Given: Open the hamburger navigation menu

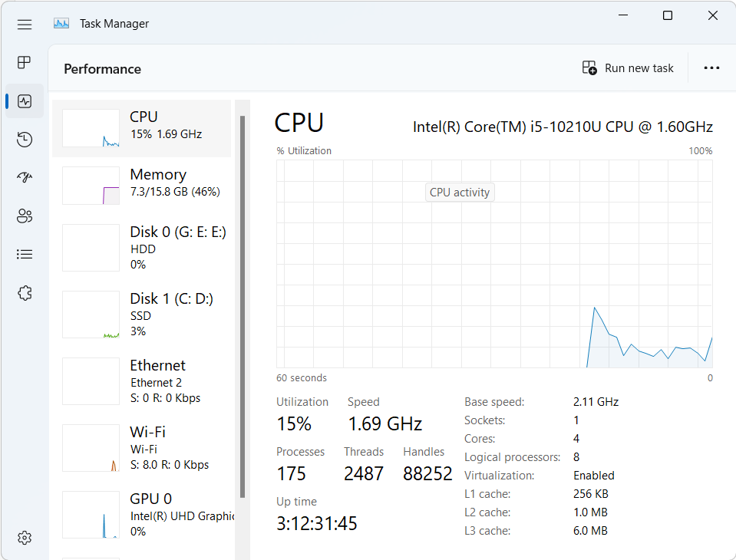Looking at the screenshot, I should click(x=25, y=25).
